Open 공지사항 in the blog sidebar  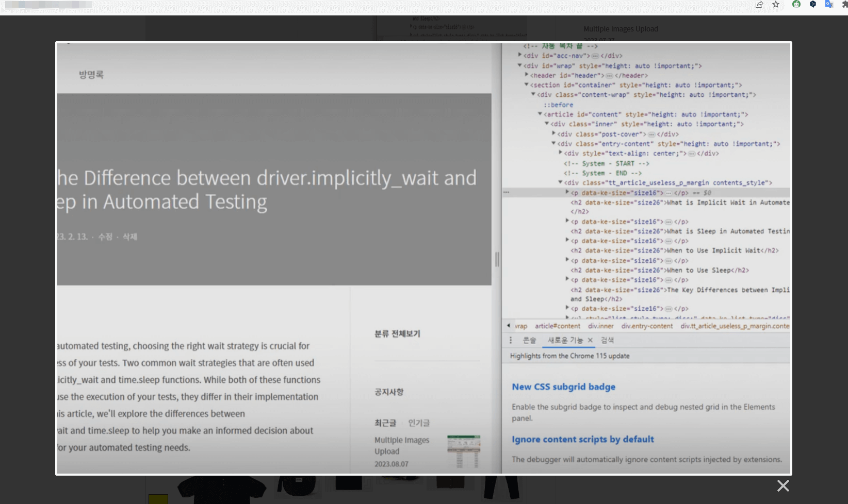click(389, 392)
